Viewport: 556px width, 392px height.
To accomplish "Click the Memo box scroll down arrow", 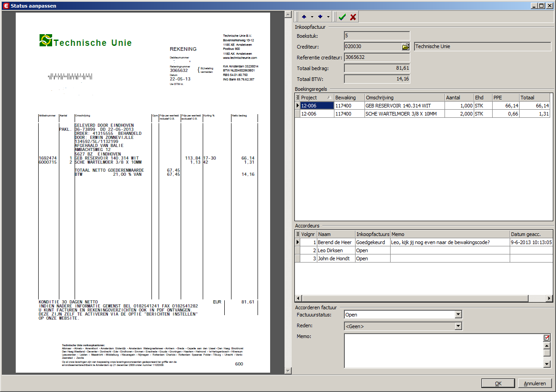I will tap(547, 364).
